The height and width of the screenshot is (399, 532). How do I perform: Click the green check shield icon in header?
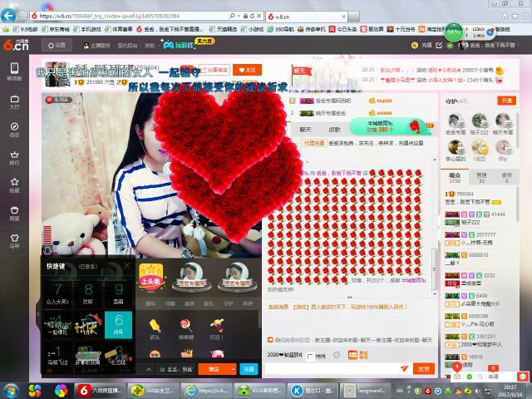point(450,45)
